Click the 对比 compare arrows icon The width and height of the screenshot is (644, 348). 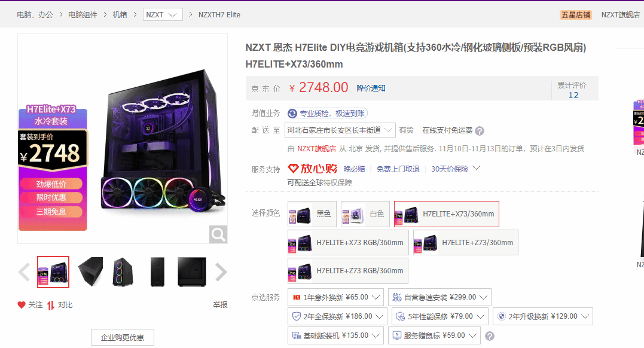point(51,306)
